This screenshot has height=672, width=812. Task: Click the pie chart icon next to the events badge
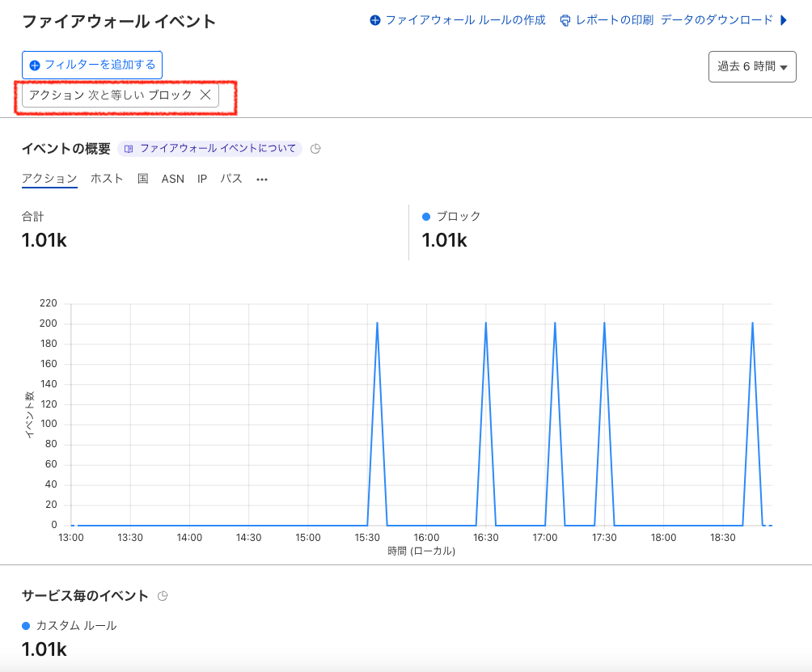click(315, 149)
